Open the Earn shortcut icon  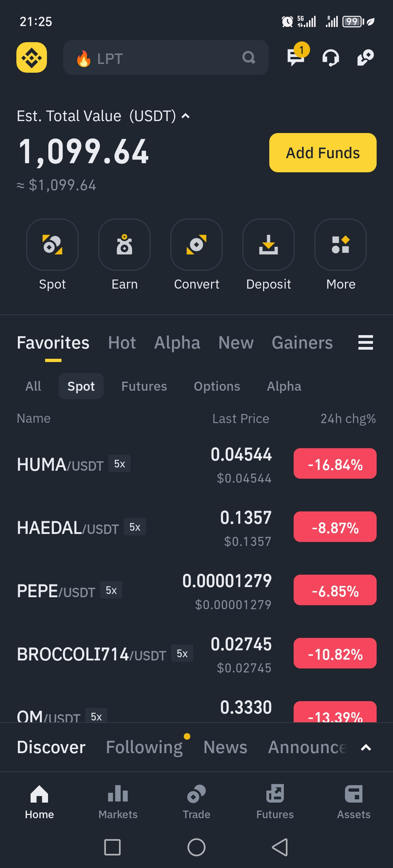point(124,245)
